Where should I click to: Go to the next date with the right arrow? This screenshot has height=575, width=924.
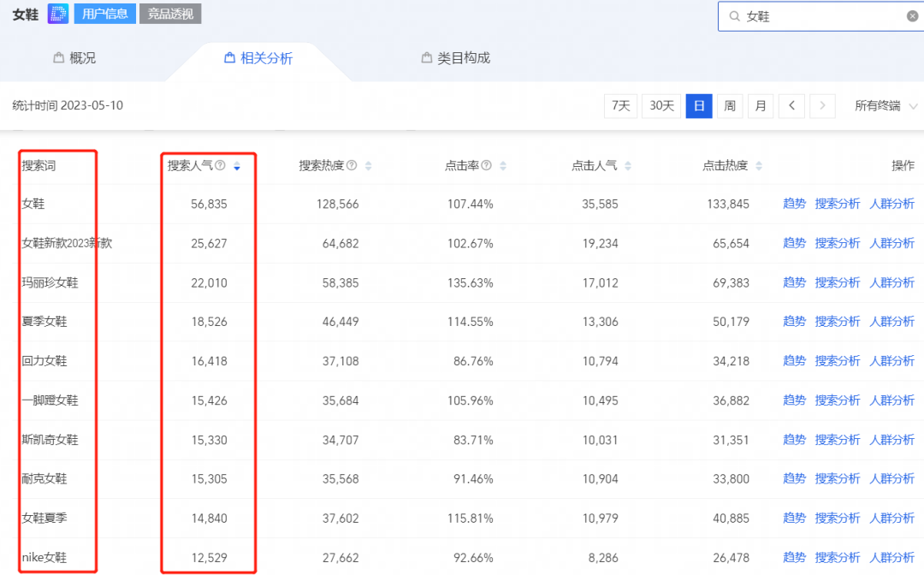[x=822, y=106]
